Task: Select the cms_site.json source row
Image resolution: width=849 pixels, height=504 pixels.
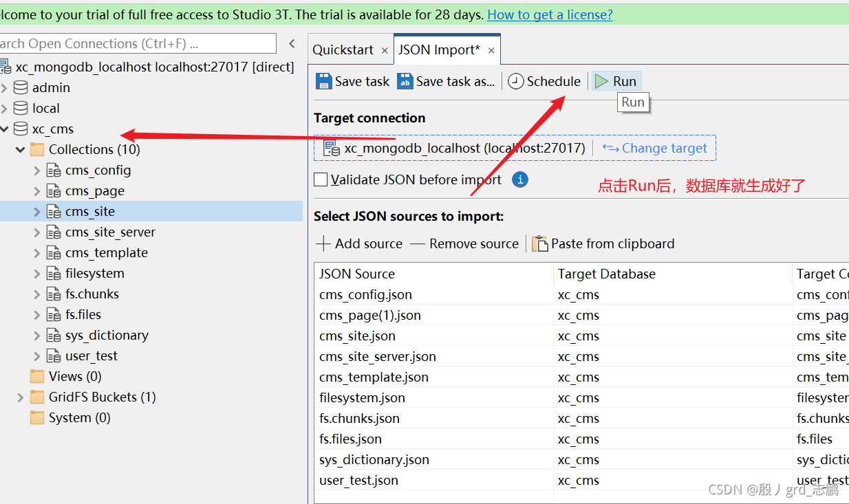Action: [x=581, y=336]
